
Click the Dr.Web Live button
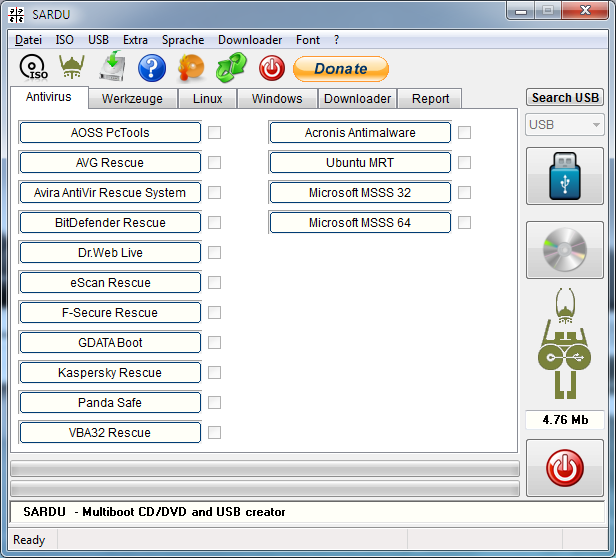(x=110, y=252)
